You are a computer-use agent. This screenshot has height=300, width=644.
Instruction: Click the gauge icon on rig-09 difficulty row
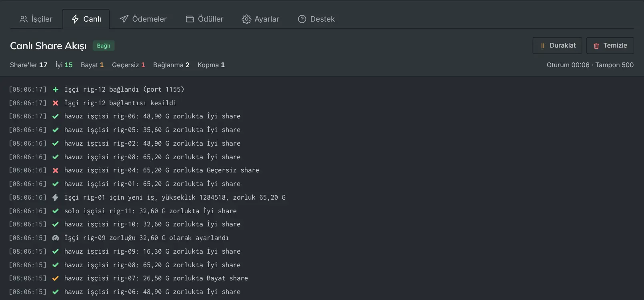click(56, 238)
